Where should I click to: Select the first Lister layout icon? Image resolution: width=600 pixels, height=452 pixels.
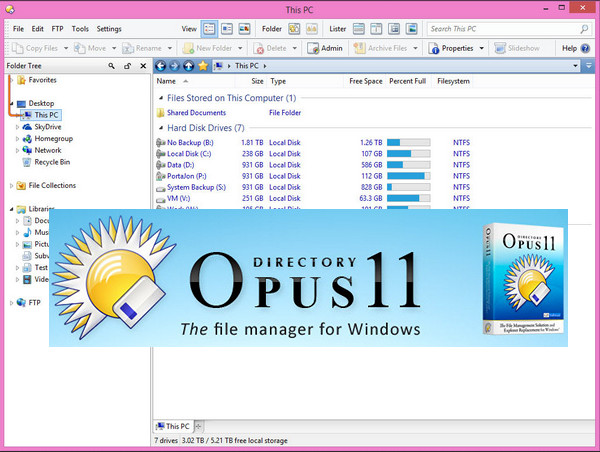[359, 29]
